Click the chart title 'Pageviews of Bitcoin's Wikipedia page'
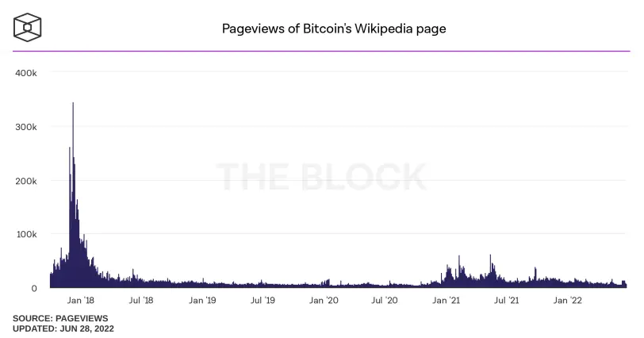 [334, 29]
